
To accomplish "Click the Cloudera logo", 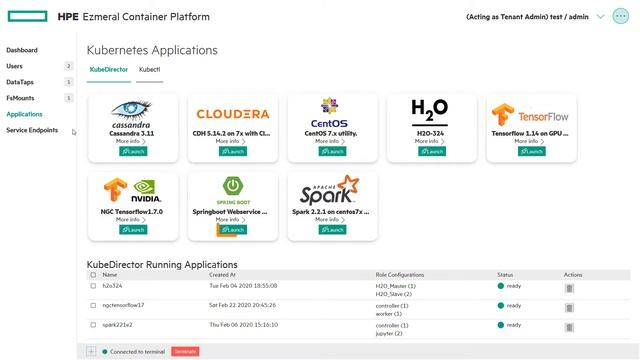I will pyautogui.click(x=233, y=114).
